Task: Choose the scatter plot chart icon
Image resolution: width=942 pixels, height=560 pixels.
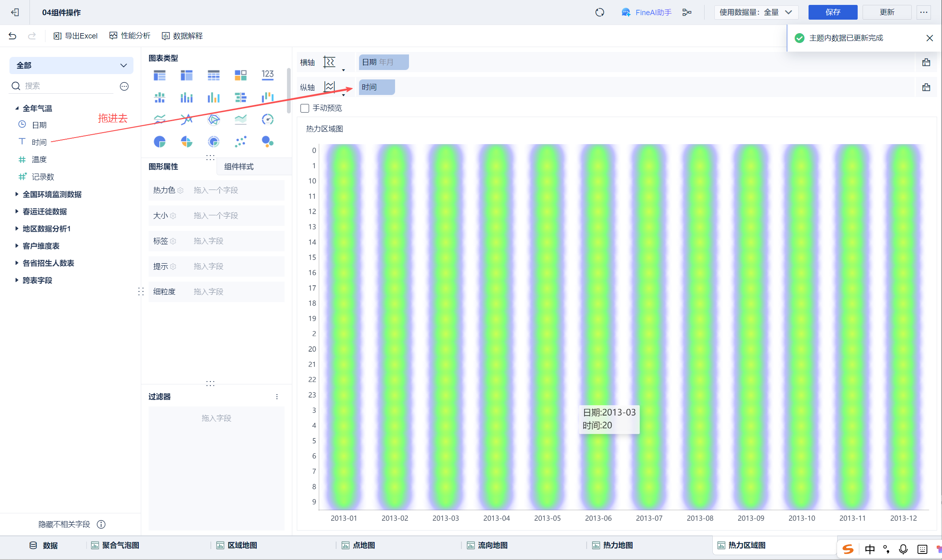Action: (240, 142)
